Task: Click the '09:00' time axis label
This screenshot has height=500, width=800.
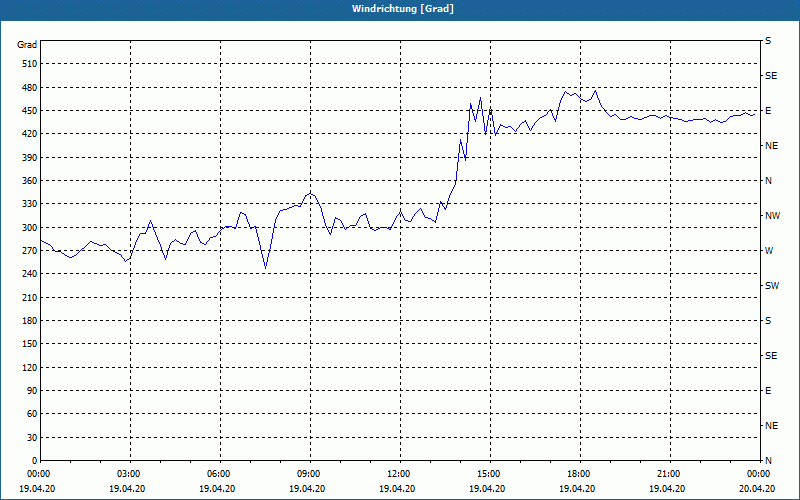Action: 310,473
